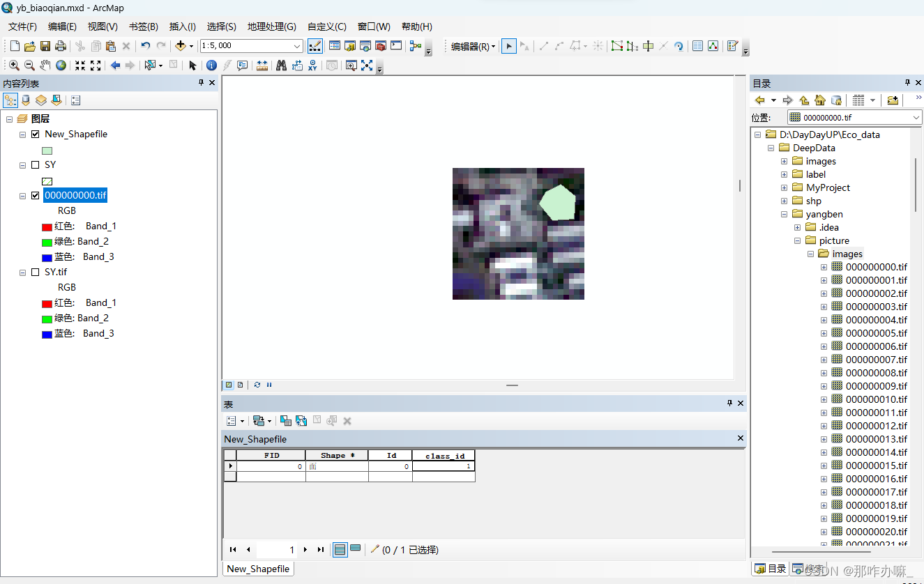Click the Rotate tool icon in Editor toolbar
The width and height of the screenshot is (924, 584).
(679, 46)
